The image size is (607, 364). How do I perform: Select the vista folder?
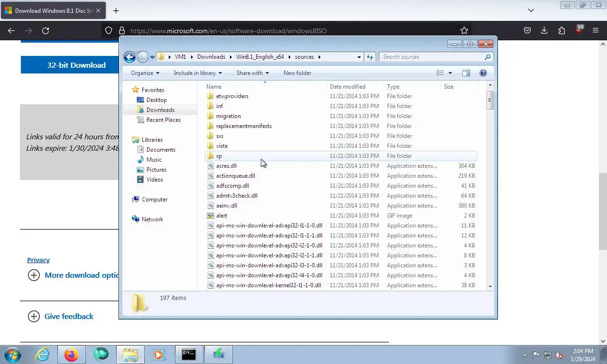(221, 146)
